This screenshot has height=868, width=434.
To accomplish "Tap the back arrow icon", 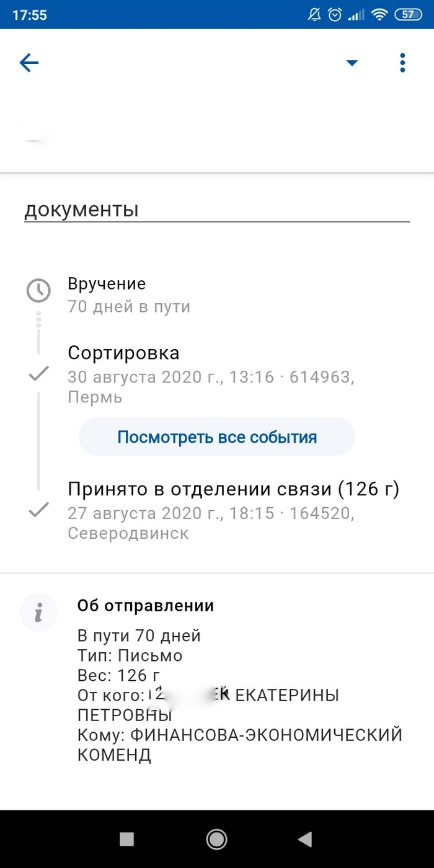I will [x=29, y=63].
